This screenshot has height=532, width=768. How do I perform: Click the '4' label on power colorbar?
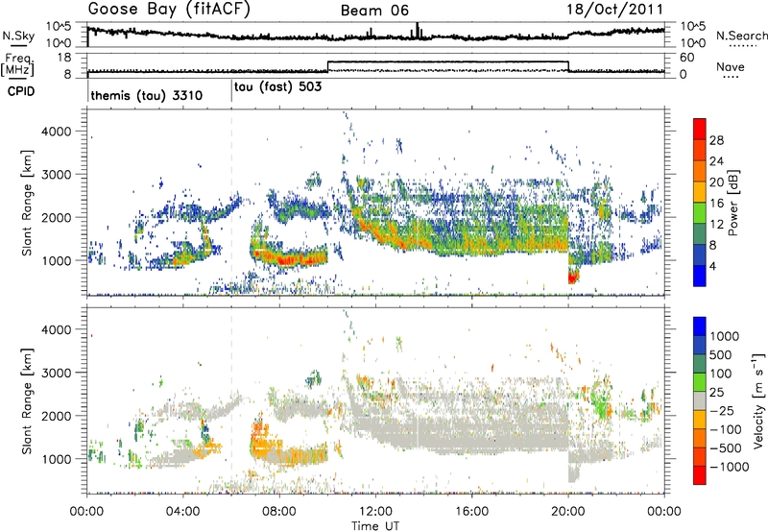(713, 266)
